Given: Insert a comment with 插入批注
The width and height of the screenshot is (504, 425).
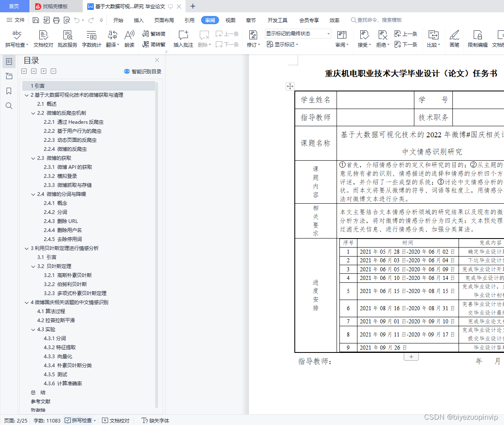Looking at the screenshot, I should pos(183,39).
